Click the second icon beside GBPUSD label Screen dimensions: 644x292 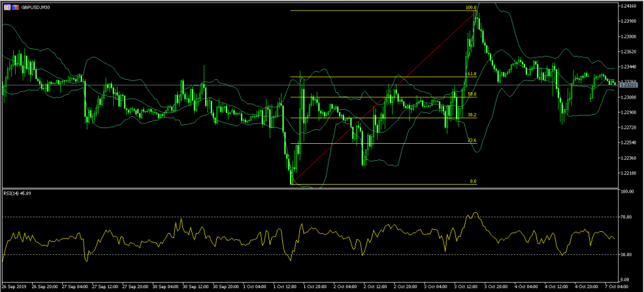click(x=16, y=6)
